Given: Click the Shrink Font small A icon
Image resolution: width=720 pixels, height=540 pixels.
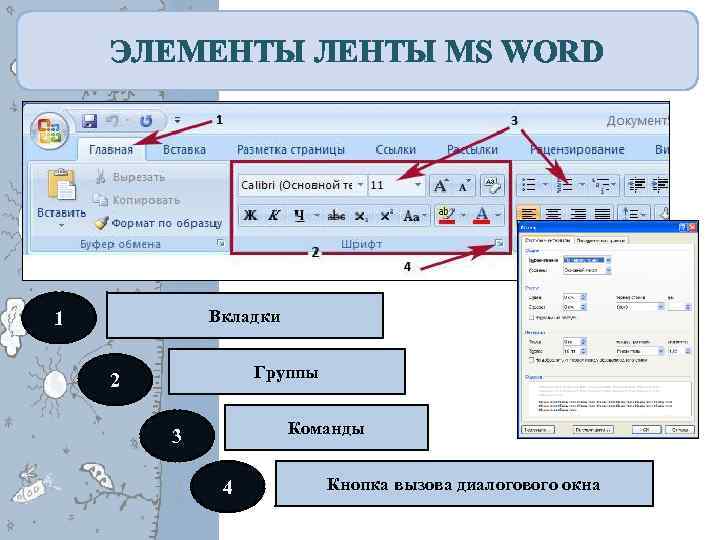Looking at the screenshot, I should coord(464,186).
